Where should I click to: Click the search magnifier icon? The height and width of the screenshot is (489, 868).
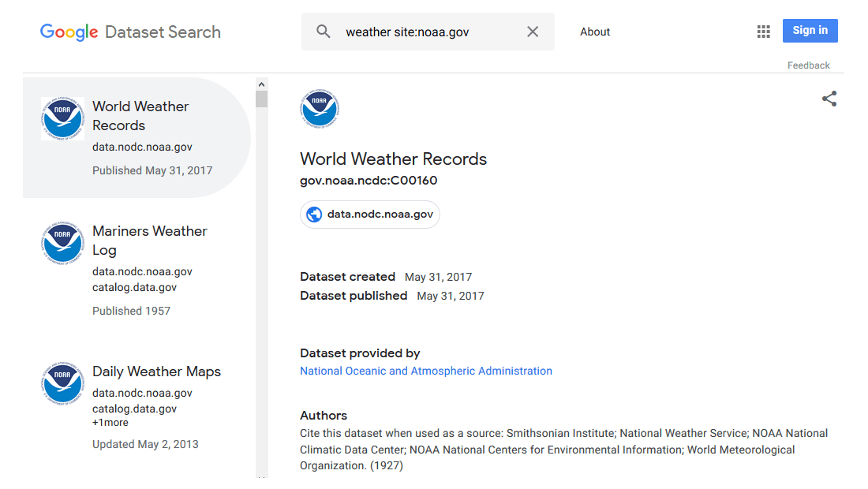[324, 32]
